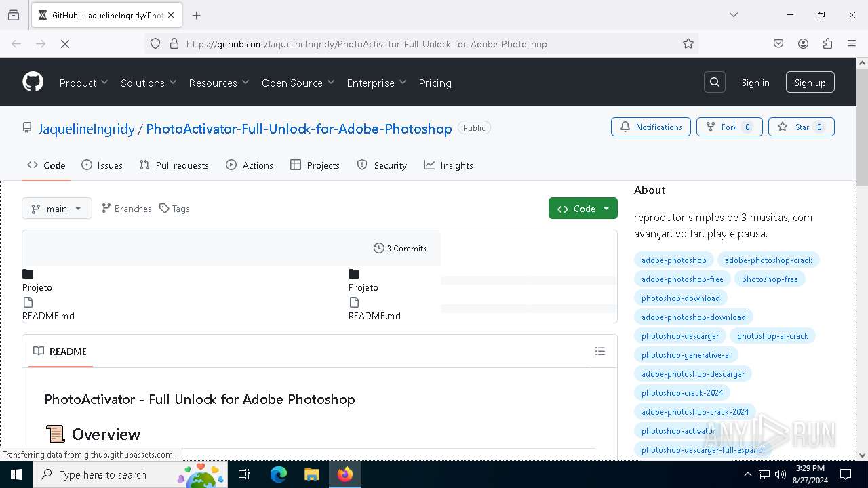Click the photoshop-generative-ai topic tag
Screen dimensions: 868x488
(686, 355)
